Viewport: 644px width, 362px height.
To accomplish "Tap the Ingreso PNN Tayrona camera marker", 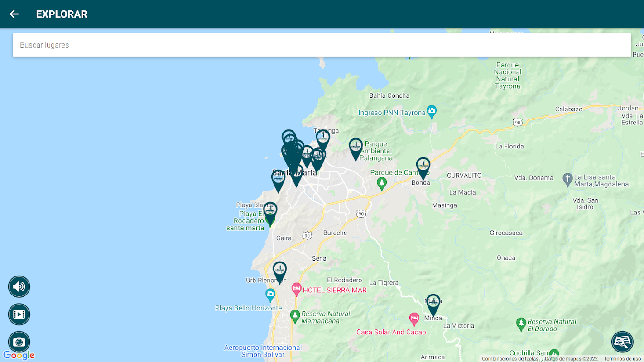I will tap(432, 112).
